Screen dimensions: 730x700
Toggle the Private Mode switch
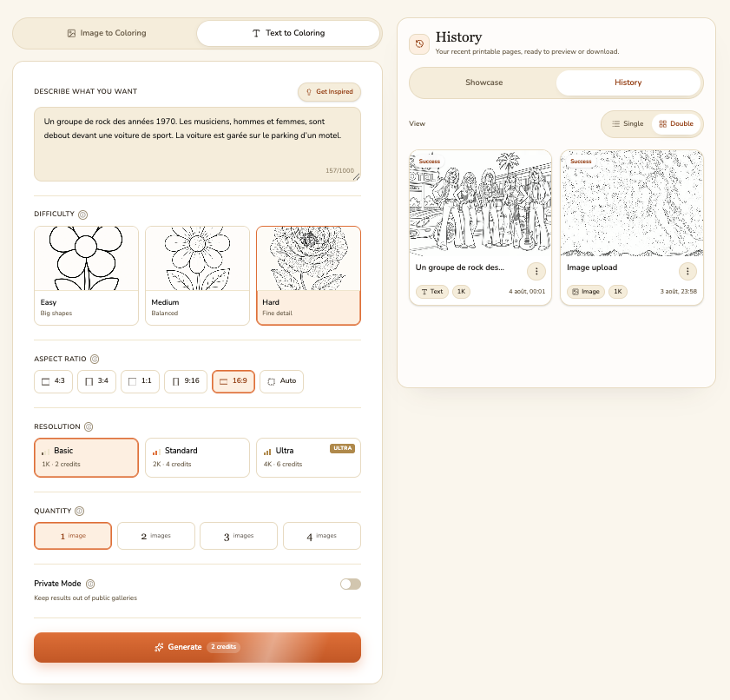pyautogui.click(x=351, y=584)
